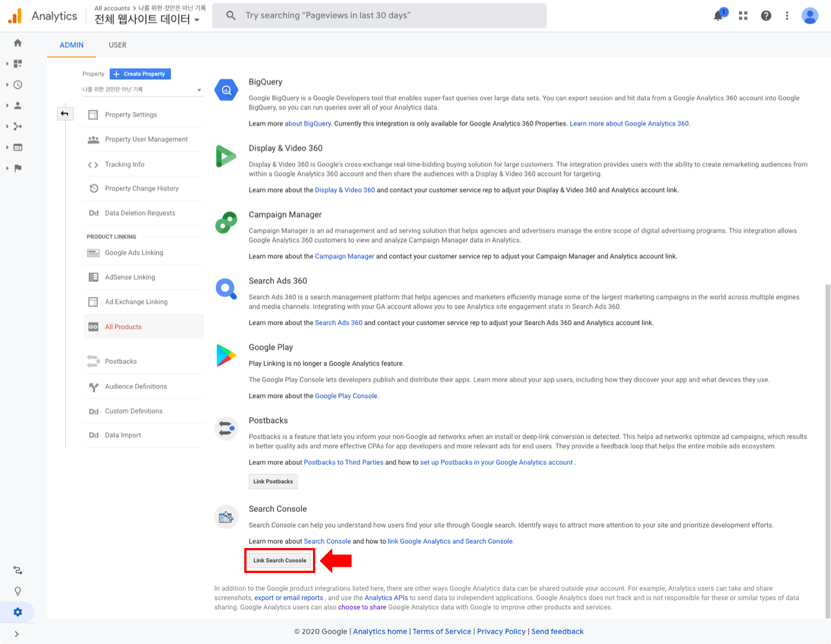Open Admin gear icon in sidebar
Image resolution: width=831 pixels, height=644 pixels.
tap(18, 612)
